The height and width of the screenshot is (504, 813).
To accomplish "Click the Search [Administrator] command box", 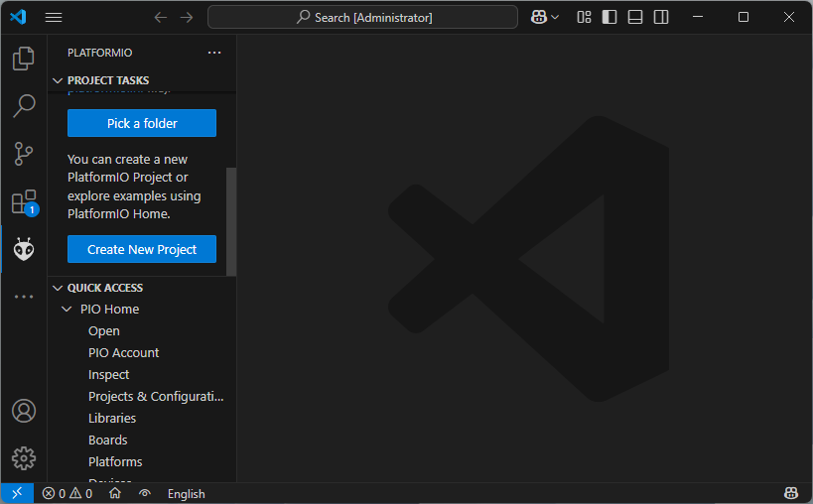I will 362,17.
